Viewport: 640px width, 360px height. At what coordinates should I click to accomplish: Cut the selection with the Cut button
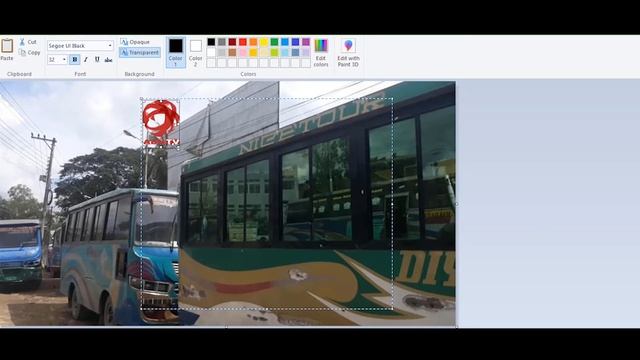click(x=28, y=42)
